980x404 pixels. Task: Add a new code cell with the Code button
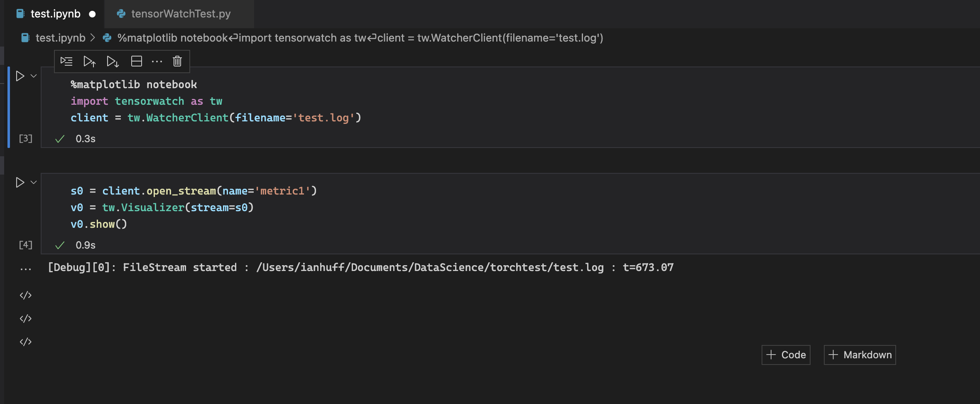coord(785,355)
